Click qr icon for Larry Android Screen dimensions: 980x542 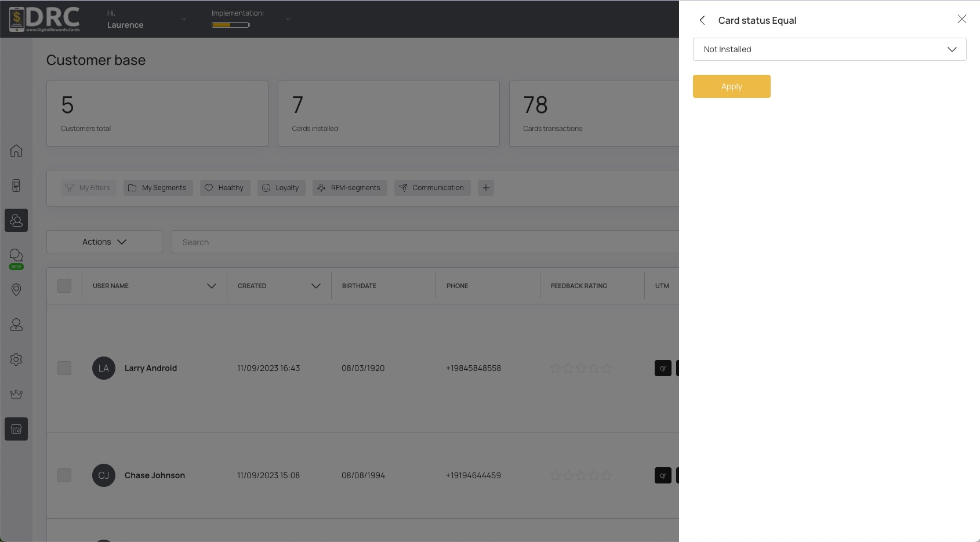click(x=663, y=368)
